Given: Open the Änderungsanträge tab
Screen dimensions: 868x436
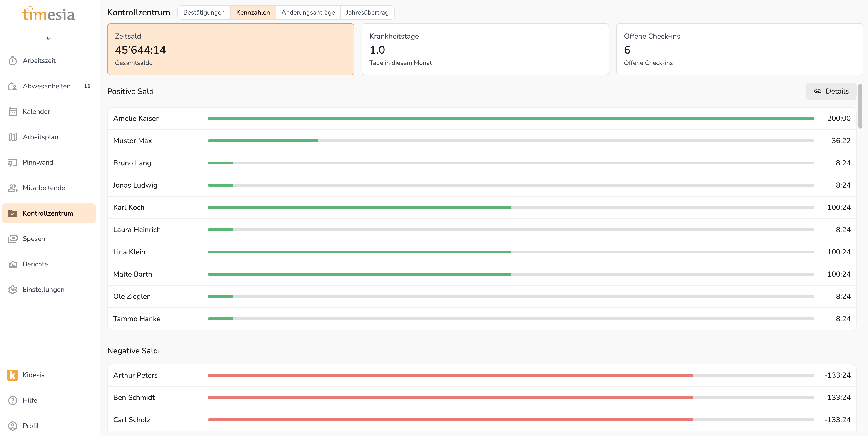Looking at the screenshot, I should click(x=308, y=12).
